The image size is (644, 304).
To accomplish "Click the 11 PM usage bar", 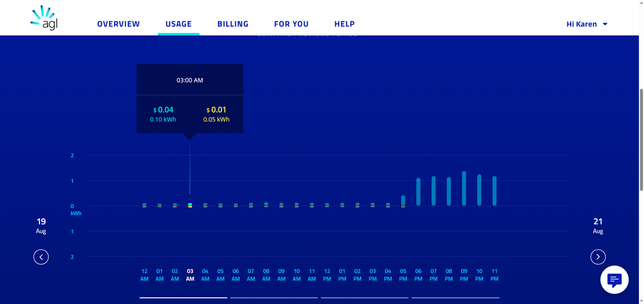I will [494, 191].
